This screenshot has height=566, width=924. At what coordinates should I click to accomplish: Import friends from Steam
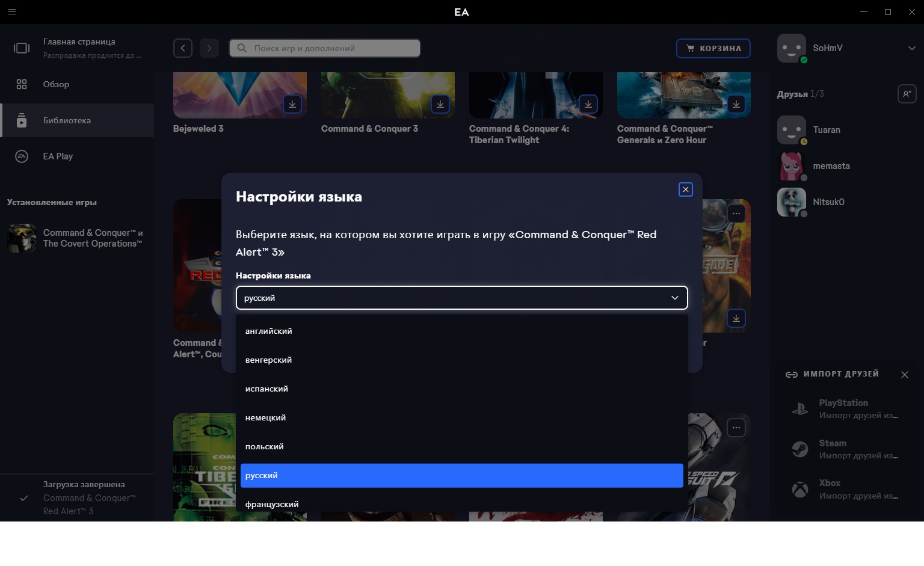pos(847,449)
